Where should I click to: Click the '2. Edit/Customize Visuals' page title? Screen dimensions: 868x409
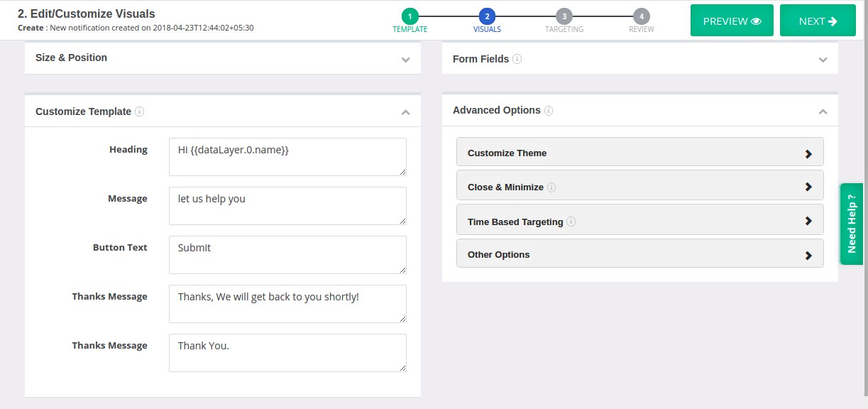pos(87,13)
